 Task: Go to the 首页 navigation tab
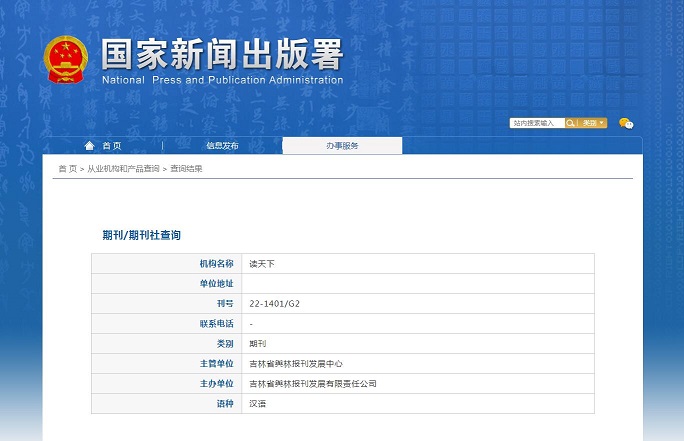pos(111,146)
